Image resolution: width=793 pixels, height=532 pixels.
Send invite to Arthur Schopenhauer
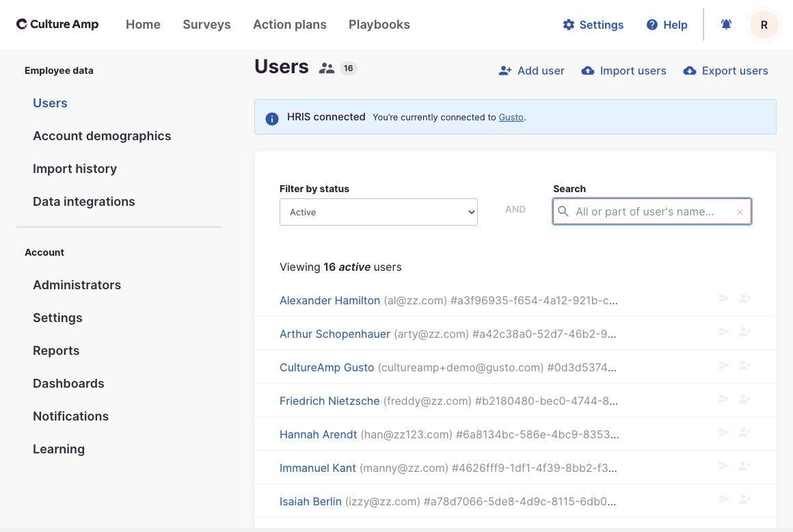click(x=724, y=332)
